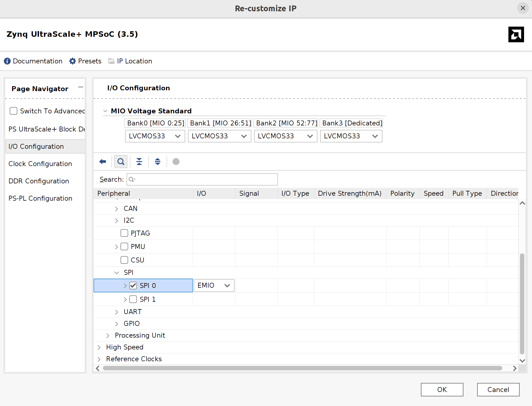Expand the Processing Unit node

pos(108,335)
